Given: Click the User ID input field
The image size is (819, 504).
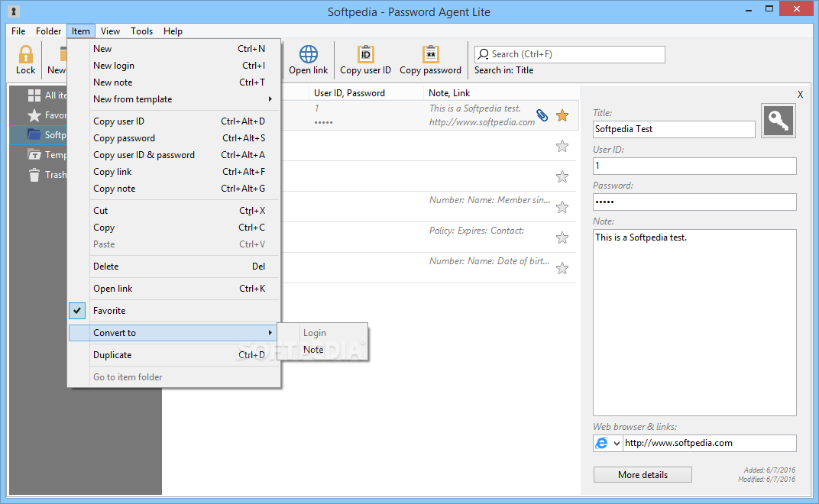Looking at the screenshot, I should pos(694,166).
